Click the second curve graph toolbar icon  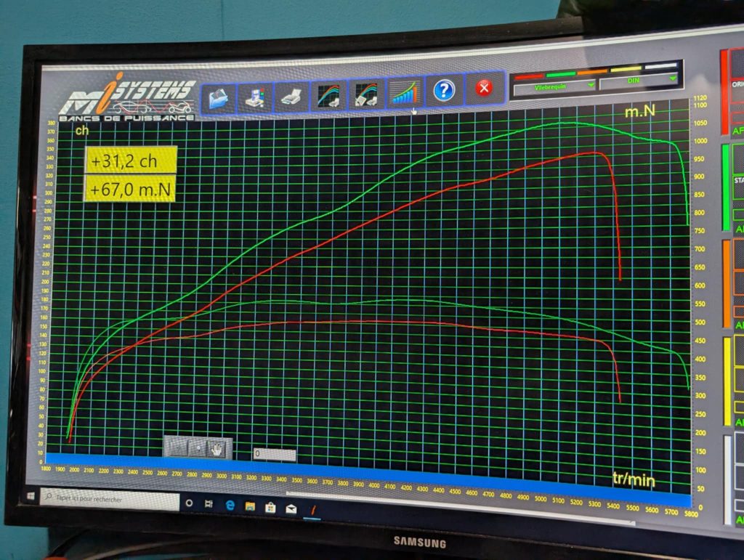(x=367, y=94)
